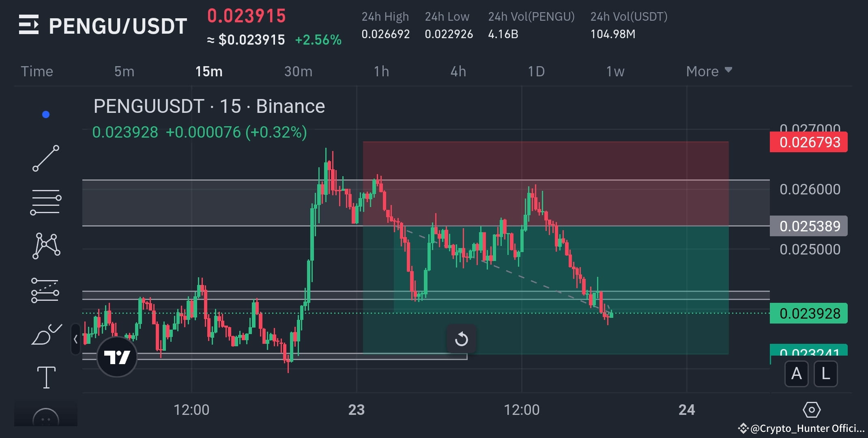Screen dimensions: 868x438
Task: Open the Projection drawing tool
Action: tap(46, 290)
